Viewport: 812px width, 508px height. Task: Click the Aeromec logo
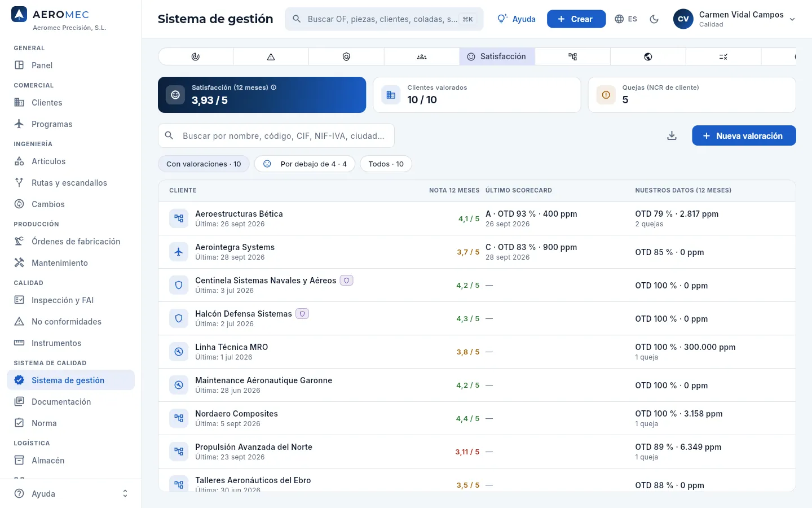pos(19,15)
